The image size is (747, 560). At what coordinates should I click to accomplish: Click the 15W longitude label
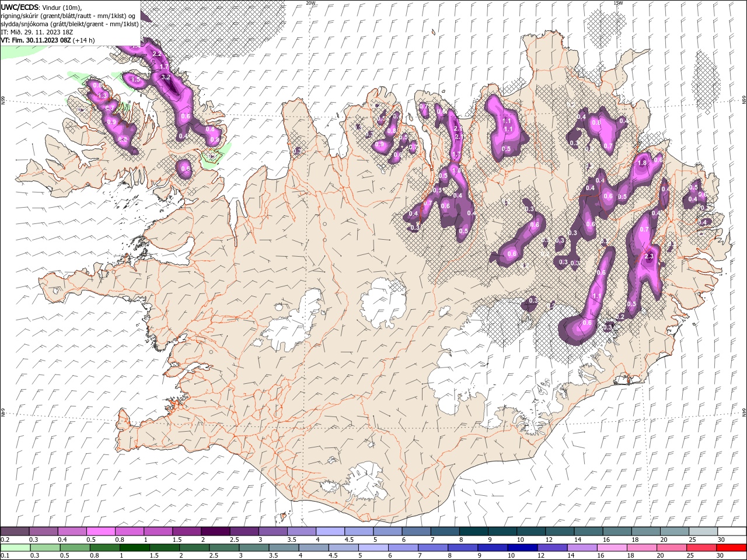point(618,3)
